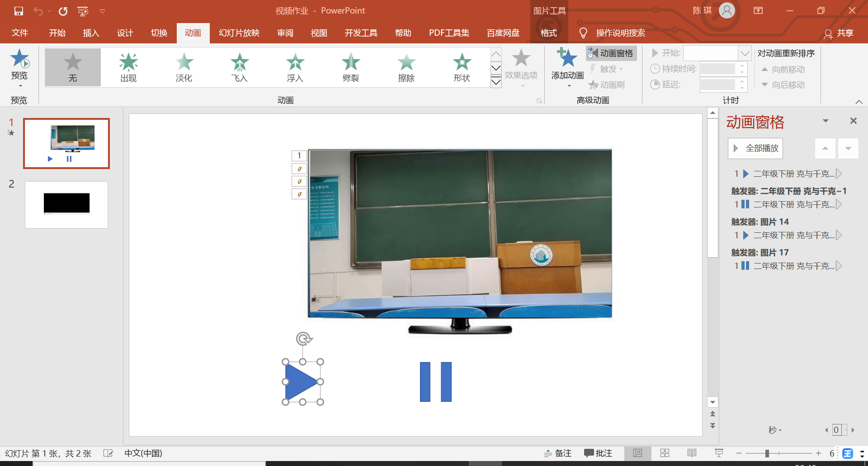
Task: Click the Delay (延迟) input field
Action: pos(723,85)
